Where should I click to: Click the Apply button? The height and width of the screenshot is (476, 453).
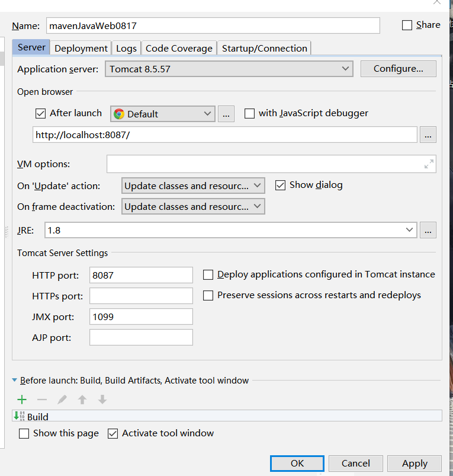[415, 463]
